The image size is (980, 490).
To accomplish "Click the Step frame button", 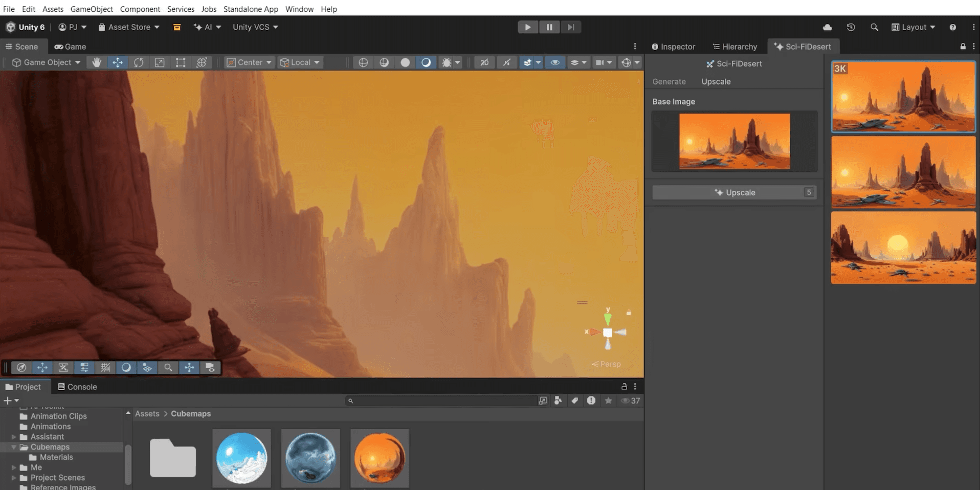I will click(x=571, y=27).
